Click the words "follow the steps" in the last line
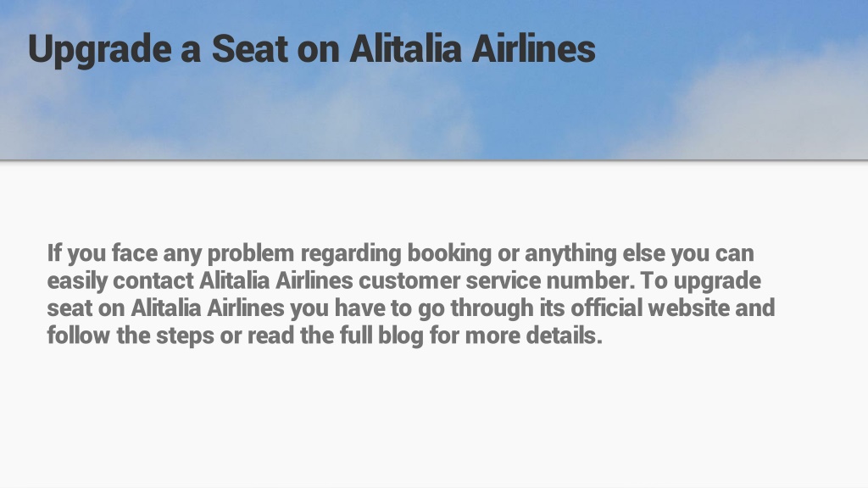Viewport: 868px width, 488px height. 130,335
